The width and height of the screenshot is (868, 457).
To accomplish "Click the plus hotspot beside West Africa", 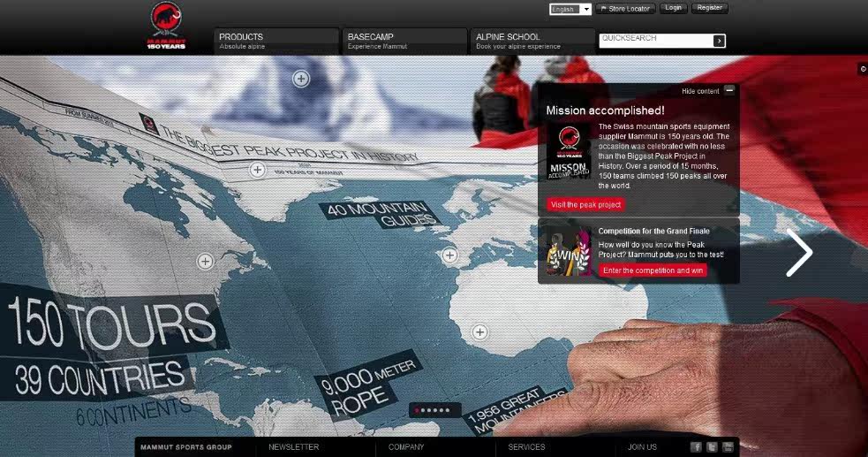I will [x=480, y=332].
